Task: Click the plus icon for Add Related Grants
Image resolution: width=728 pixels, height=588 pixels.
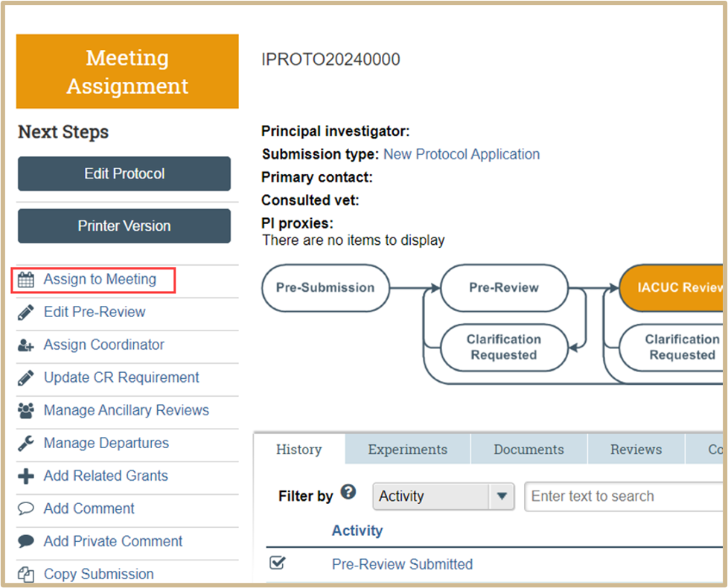Action: pyautogui.click(x=26, y=476)
